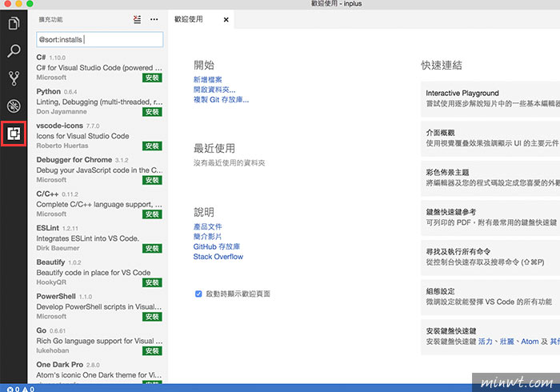Close the 歡迎使用 tab

click(x=226, y=20)
